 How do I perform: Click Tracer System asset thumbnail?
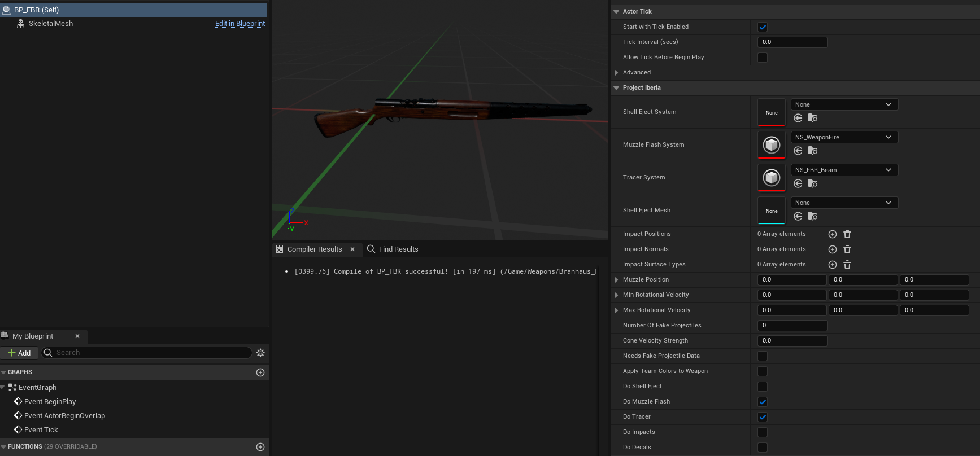pyautogui.click(x=772, y=178)
